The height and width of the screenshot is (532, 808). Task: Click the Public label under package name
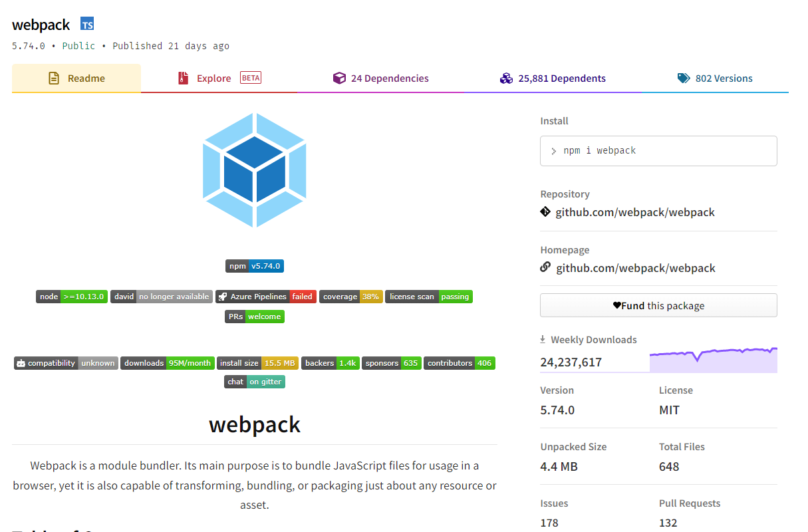[78, 46]
